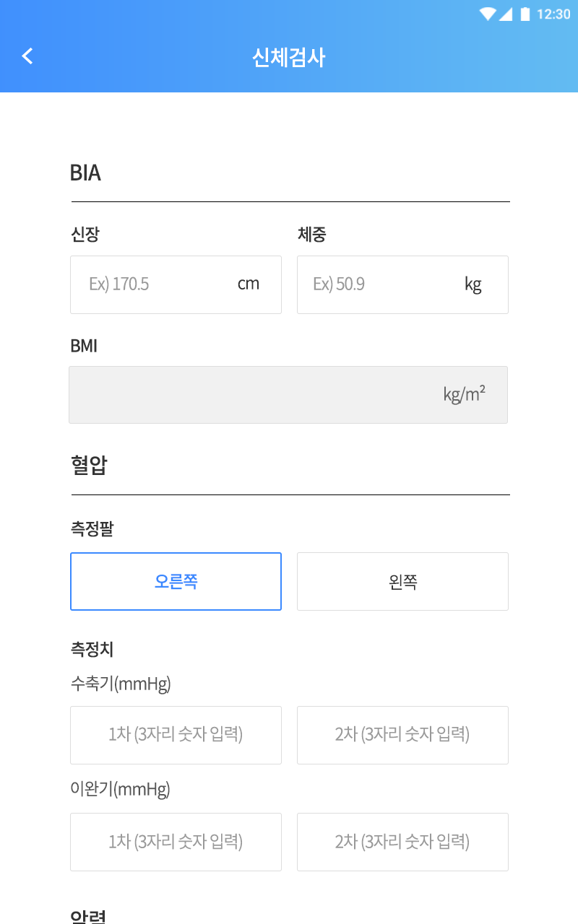Image resolution: width=578 pixels, height=924 pixels.
Task: Tap the kg unit in weight field
Action: coord(473,284)
